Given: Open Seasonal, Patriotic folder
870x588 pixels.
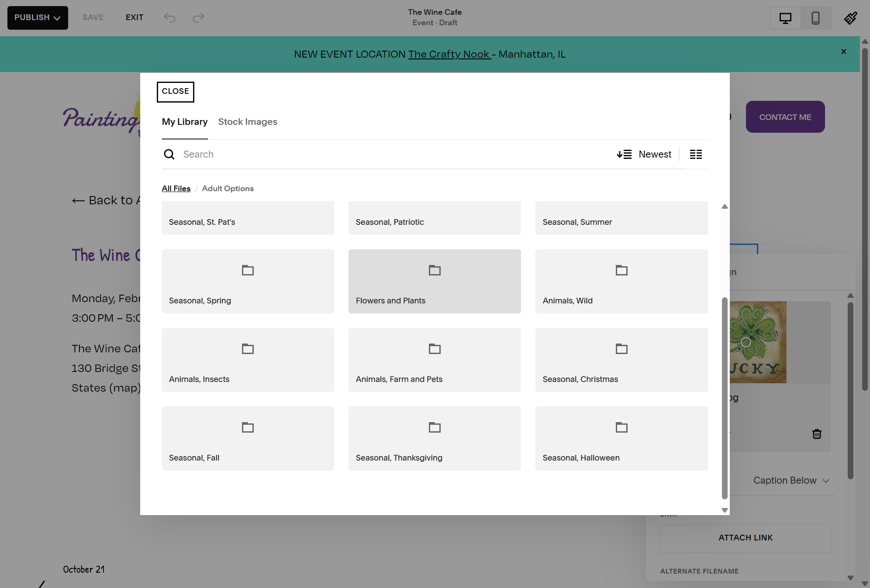Looking at the screenshot, I should coord(435,218).
